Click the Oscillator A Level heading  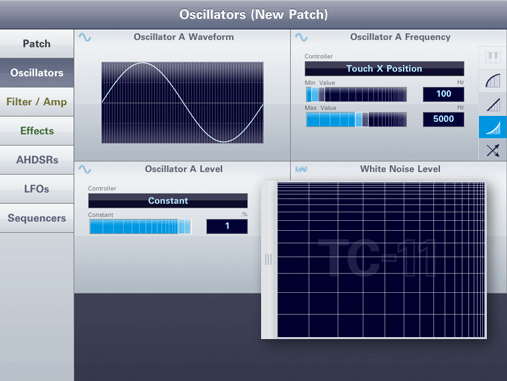click(x=184, y=169)
